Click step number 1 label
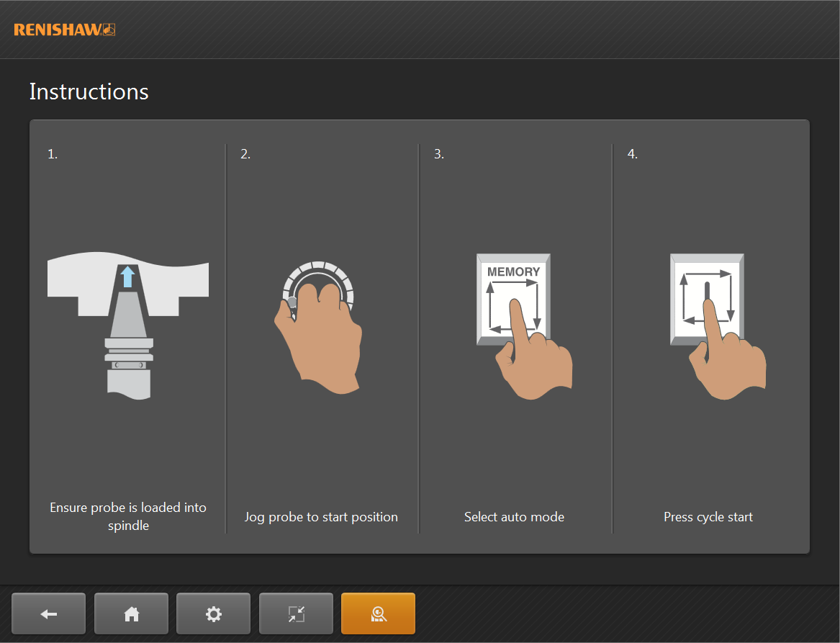Screen dimensions: 840x643 pyautogui.click(x=53, y=154)
